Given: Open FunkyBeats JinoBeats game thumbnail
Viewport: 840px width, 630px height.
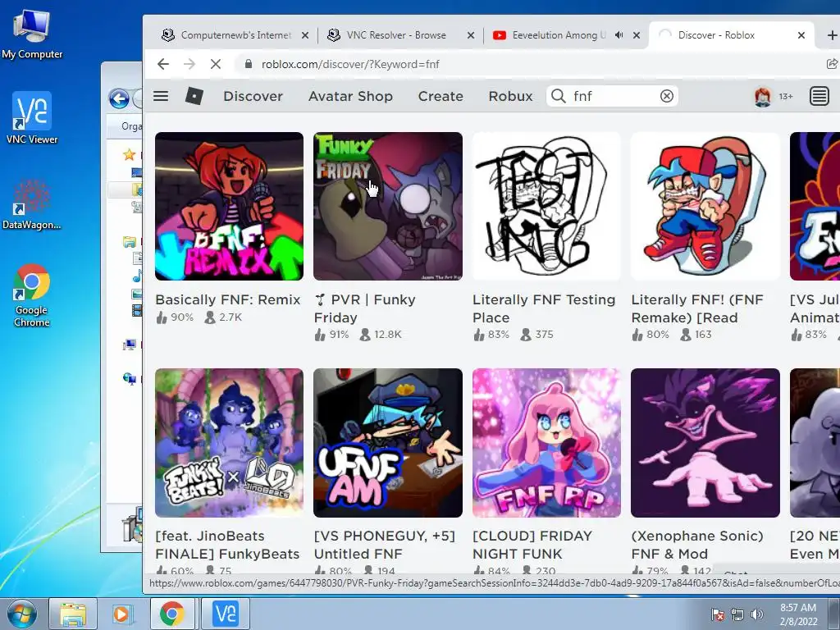Looking at the screenshot, I should tap(230, 442).
